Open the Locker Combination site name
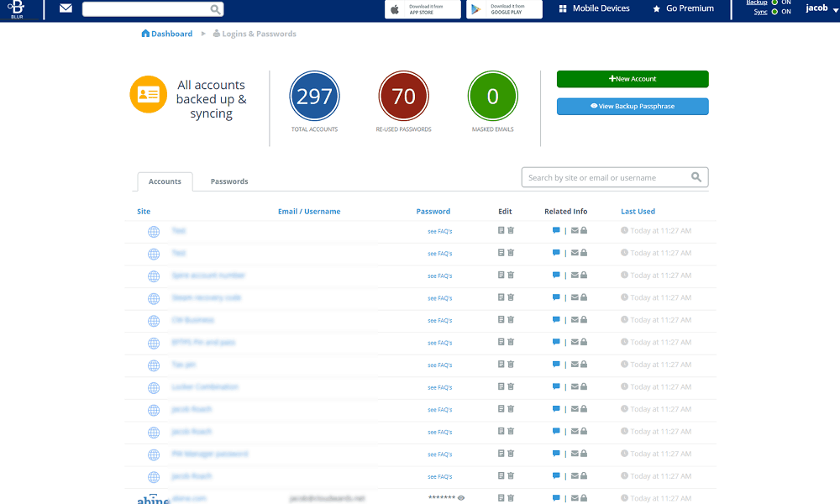Image resolution: width=840 pixels, height=504 pixels. pos(205,386)
